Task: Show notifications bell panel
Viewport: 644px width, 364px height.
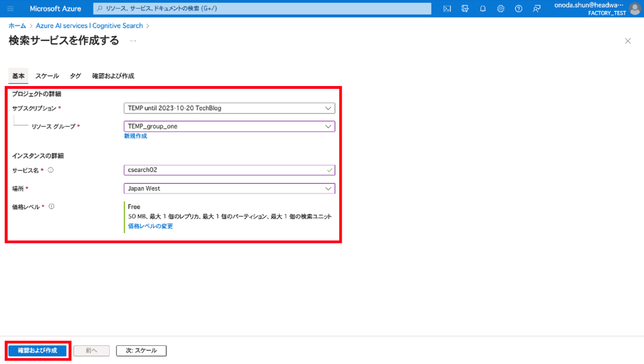Action: pos(483,9)
